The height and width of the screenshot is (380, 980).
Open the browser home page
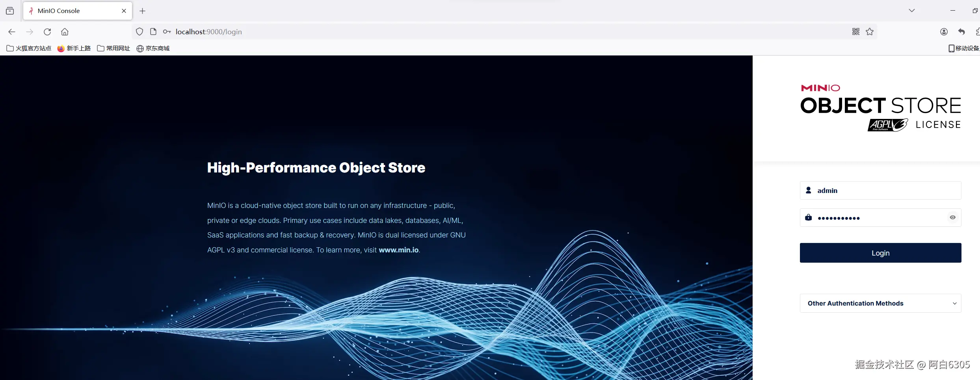(65, 32)
